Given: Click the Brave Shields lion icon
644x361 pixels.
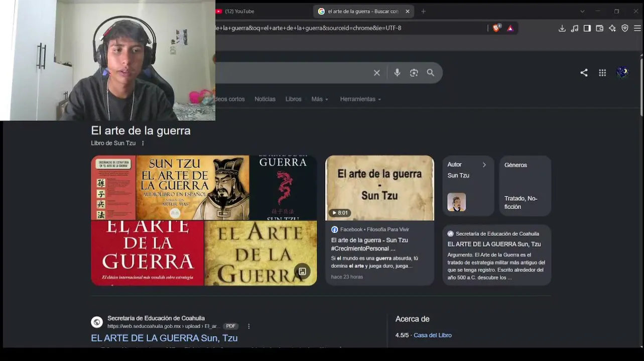Looking at the screenshot, I should tap(496, 28).
